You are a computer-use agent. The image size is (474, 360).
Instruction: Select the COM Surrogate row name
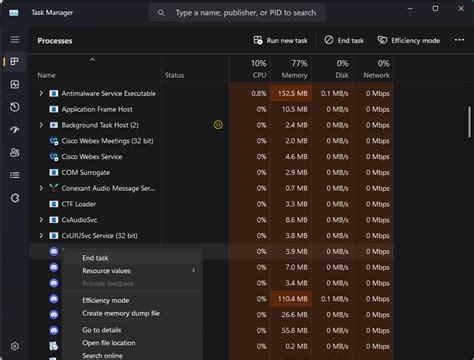(86, 172)
